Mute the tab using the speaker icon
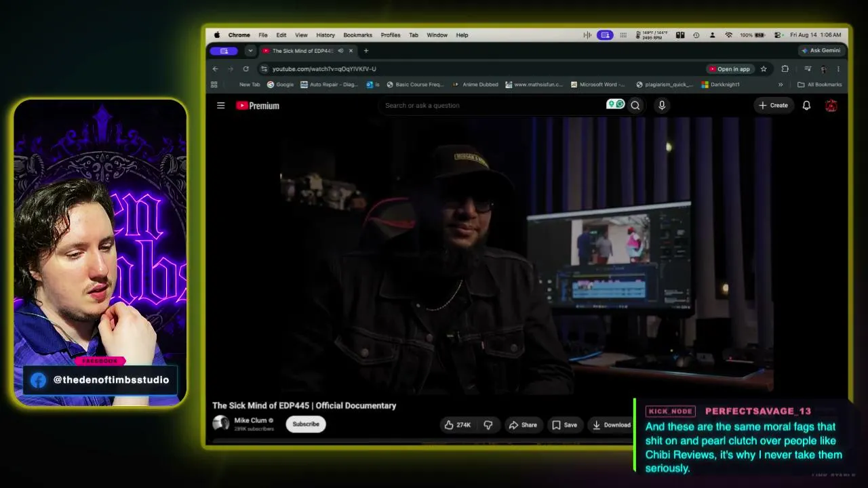 point(340,51)
